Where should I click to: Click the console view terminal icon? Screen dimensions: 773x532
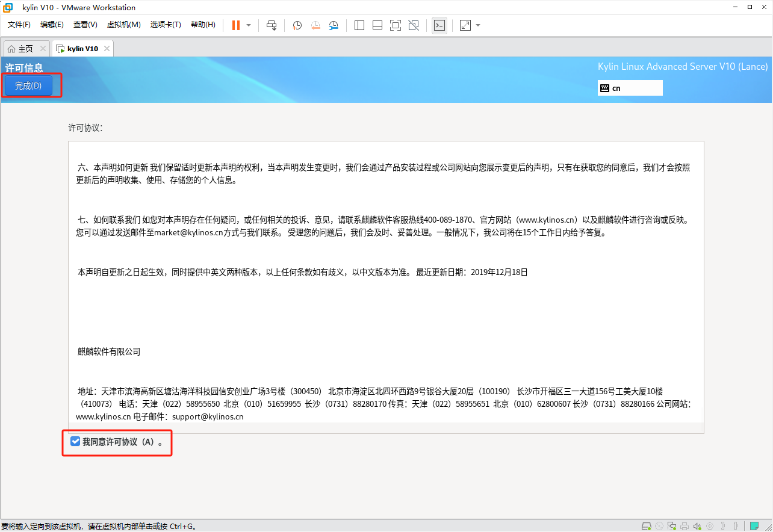click(439, 25)
